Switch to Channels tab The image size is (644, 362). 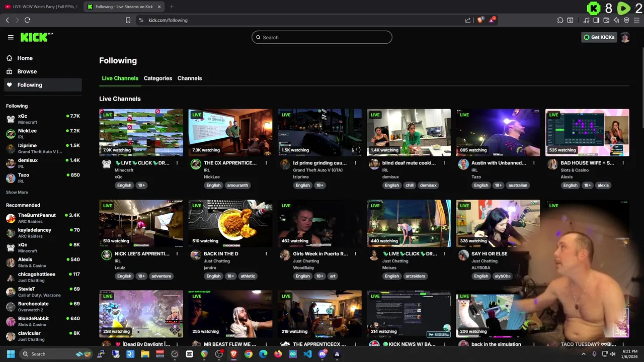(190, 78)
